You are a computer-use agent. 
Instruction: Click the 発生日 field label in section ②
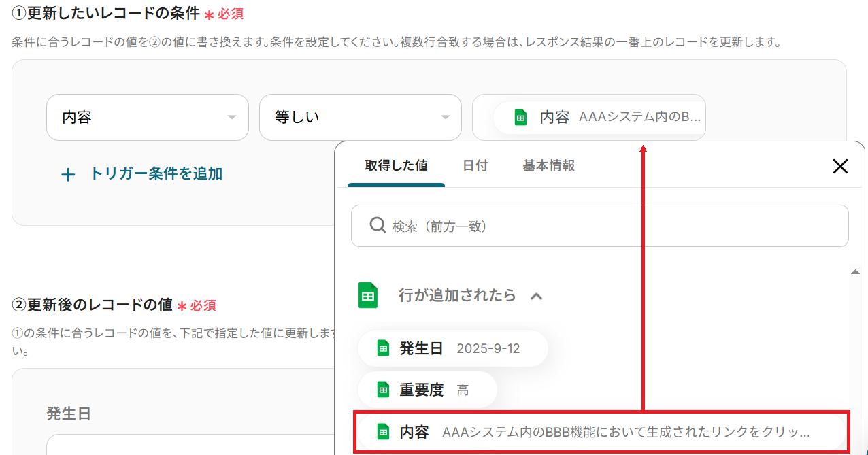click(69, 414)
